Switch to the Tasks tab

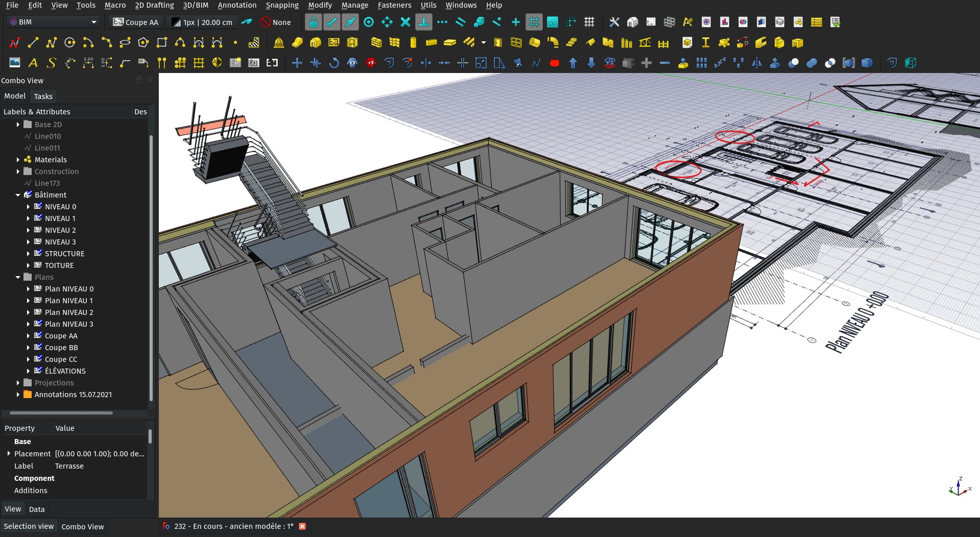pyautogui.click(x=43, y=96)
